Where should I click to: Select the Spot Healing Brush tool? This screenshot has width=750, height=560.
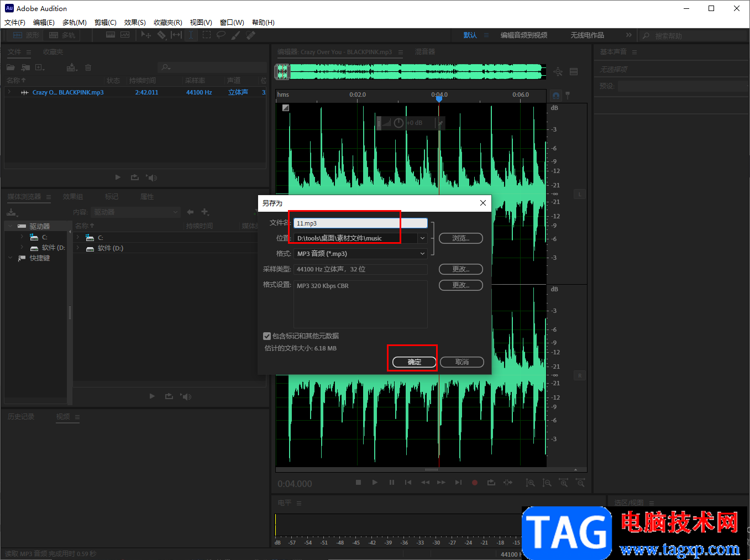tap(251, 35)
